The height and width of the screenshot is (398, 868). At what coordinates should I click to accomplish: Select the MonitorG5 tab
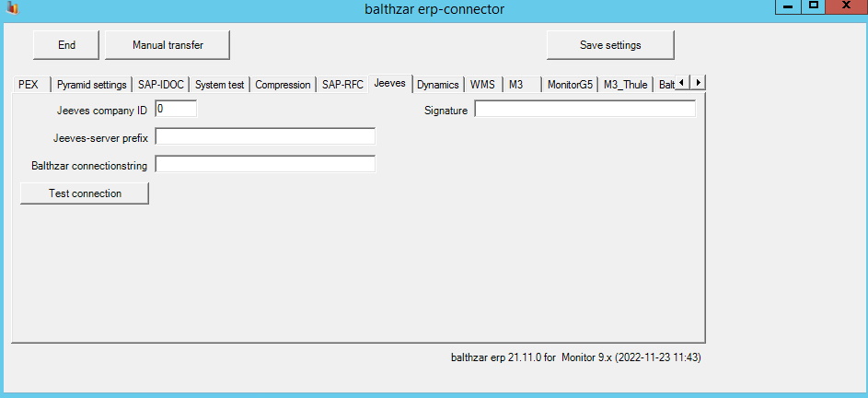[570, 85]
